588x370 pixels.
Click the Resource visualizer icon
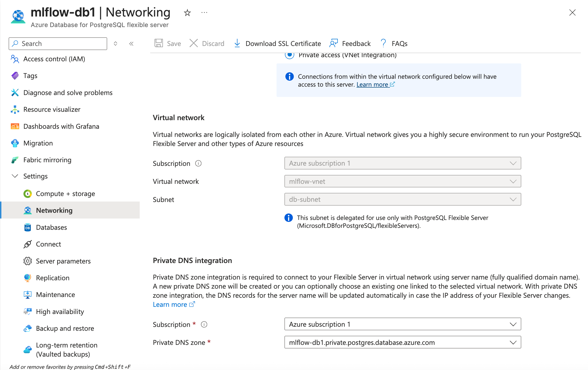pos(15,109)
